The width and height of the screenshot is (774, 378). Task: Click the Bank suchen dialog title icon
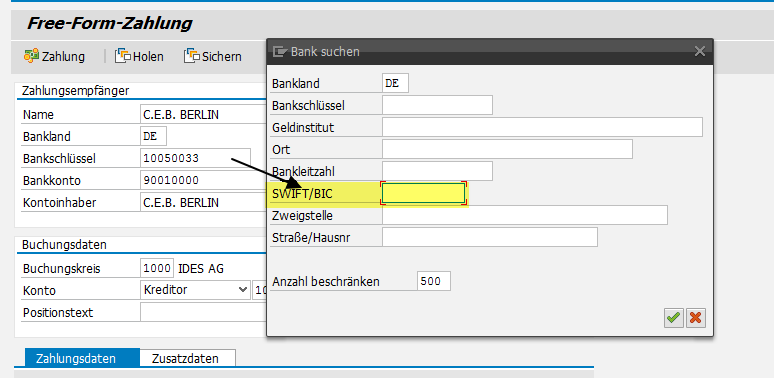pyautogui.click(x=279, y=51)
